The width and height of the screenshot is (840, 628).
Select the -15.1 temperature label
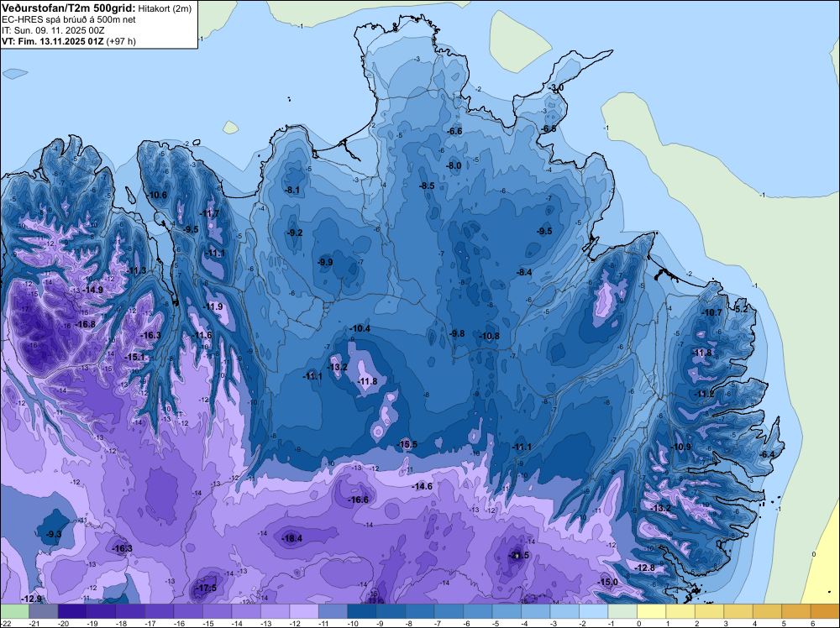(134, 357)
